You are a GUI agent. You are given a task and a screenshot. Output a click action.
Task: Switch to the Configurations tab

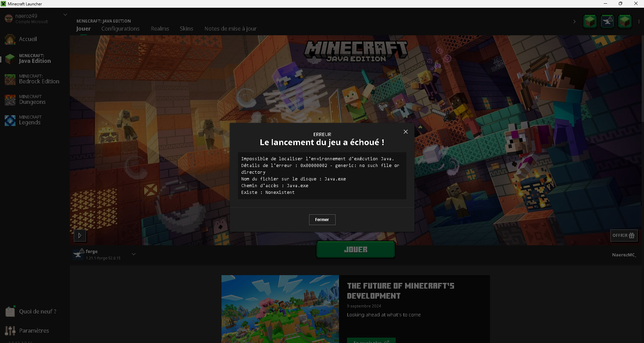(x=120, y=29)
